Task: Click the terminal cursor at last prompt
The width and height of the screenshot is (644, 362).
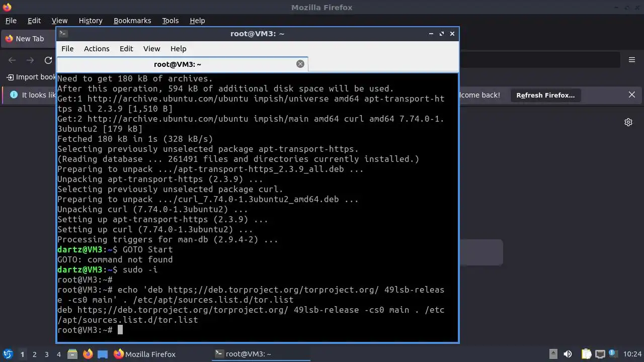Action: click(120, 330)
